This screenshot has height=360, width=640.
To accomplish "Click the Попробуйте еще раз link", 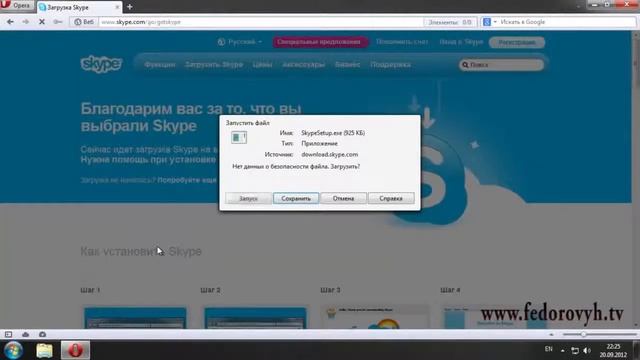I will click(x=187, y=180).
